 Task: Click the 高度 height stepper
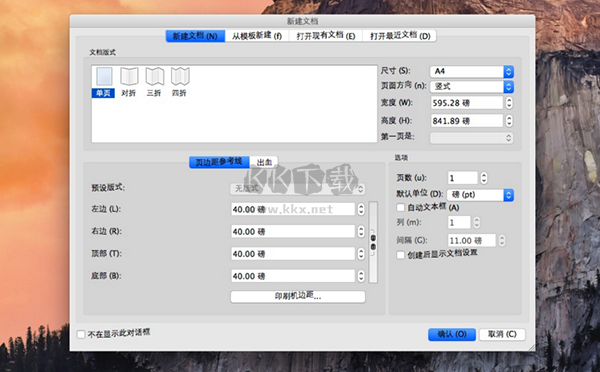tap(509, 121)
